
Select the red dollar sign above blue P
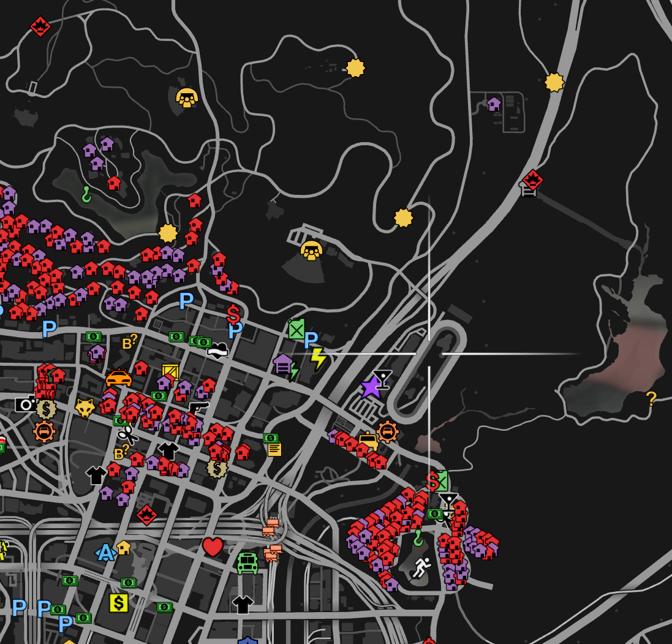[233, 314]
